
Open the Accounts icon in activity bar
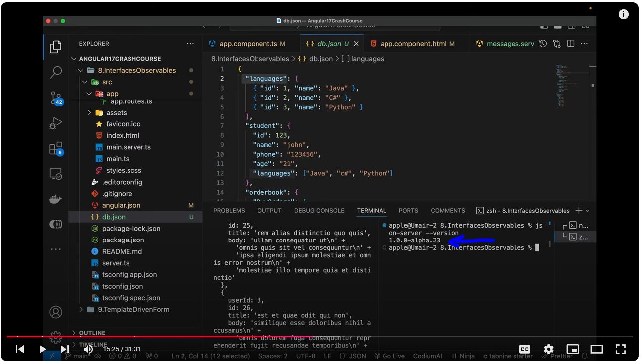point(56,312)
